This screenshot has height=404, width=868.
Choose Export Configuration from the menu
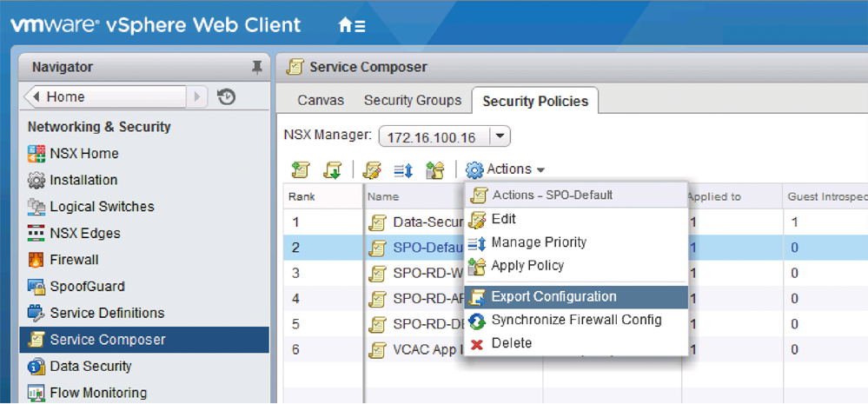tap(576, 297)
